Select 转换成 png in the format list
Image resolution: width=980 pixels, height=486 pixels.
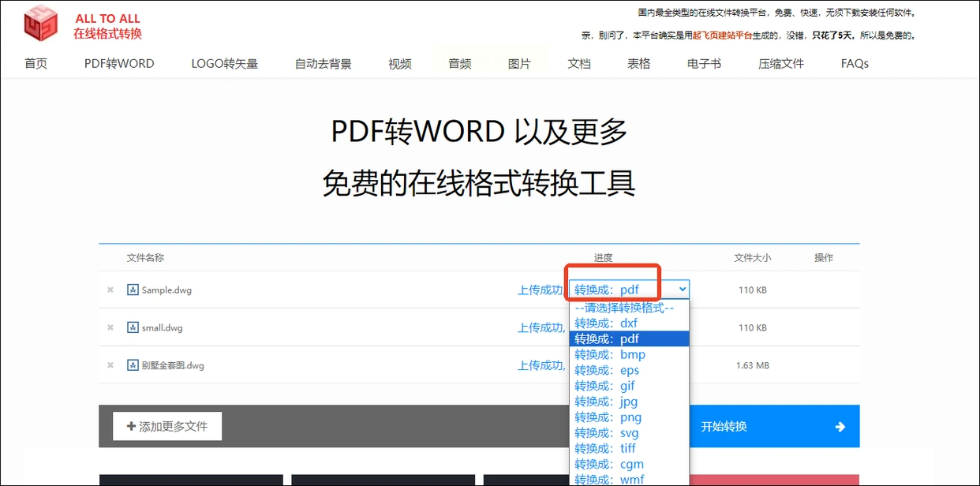pos(629,417)
